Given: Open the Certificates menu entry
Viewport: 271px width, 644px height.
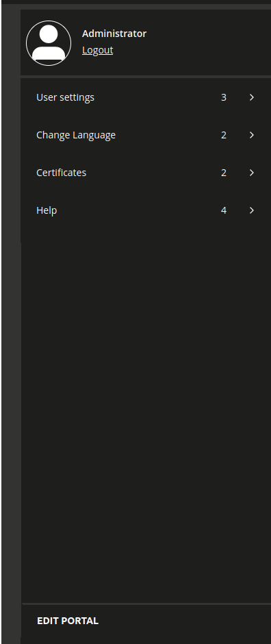Looking at the screenshot, I should coord(146,173).
